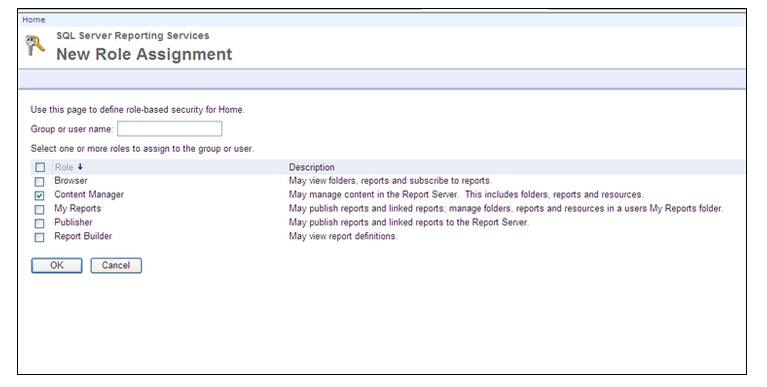The image size is (767, 387).
Task: Click the Browser role name text
Action: click(71, 181)
